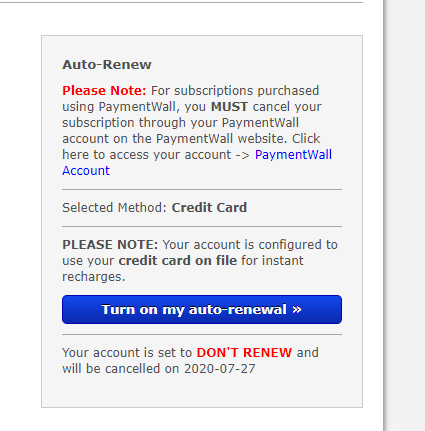
Task: Click the Selected Method label
Action: point(114,208)
